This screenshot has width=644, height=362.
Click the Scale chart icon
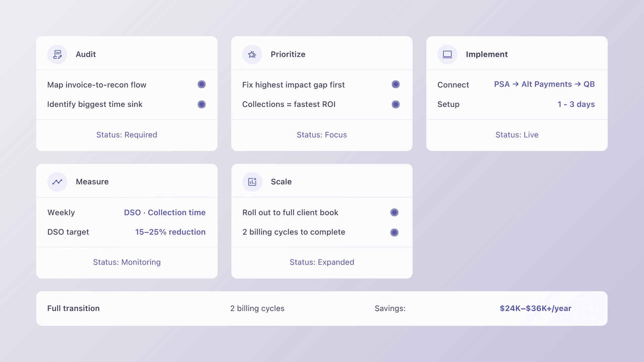click(x=252, y=182)
